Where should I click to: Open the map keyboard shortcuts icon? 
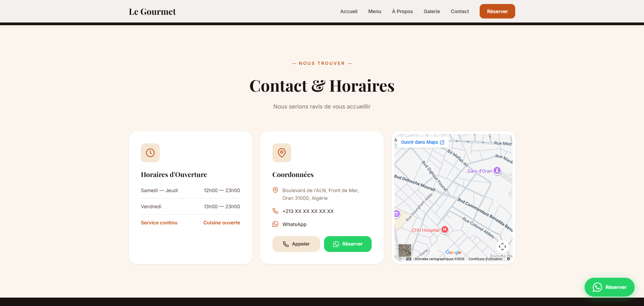tap(409, 259)
